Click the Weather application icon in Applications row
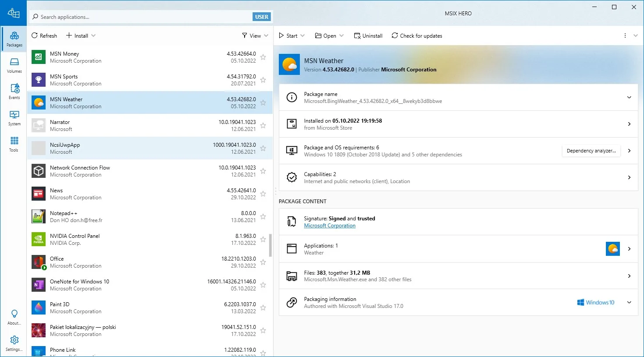This screenshot has width=644, height=357. tap(613, 249)
